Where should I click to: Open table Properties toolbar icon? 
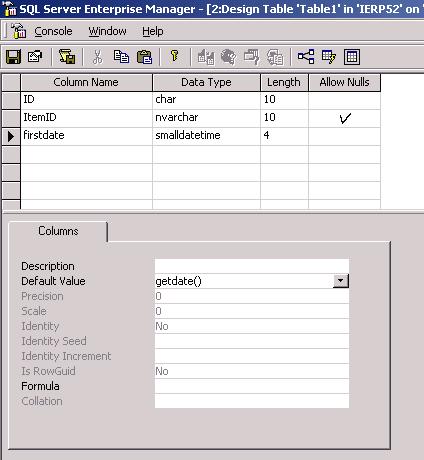point(35,57)
